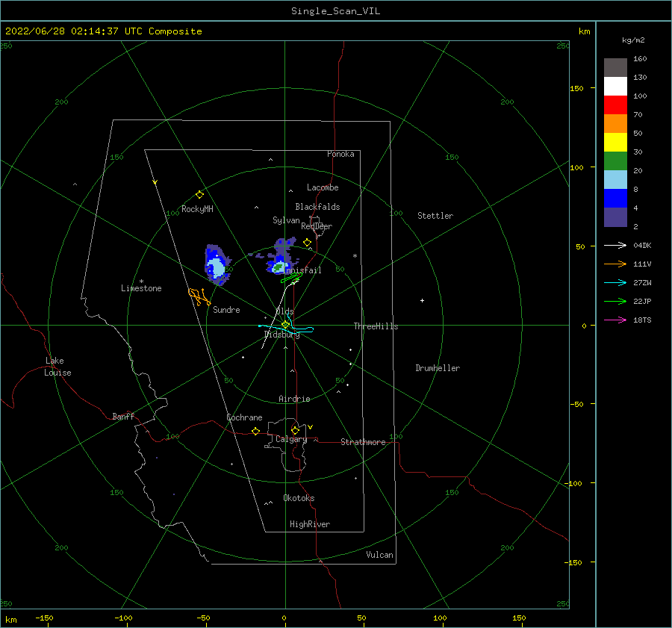The height and width of the screenshot is (628, 672).
Task: Click the yellow diamond marker at radar center
Action: click(285, 325)
